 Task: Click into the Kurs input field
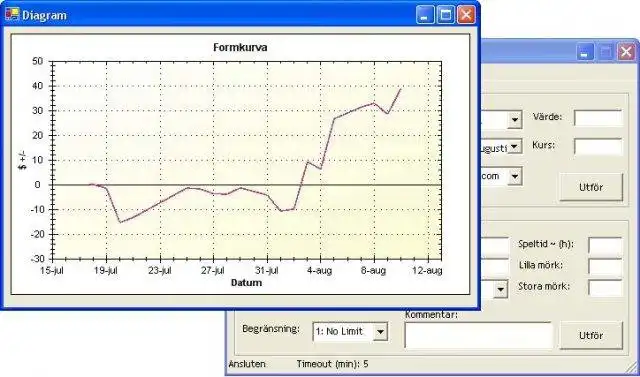pyautogui.click(x=598, y=146)
